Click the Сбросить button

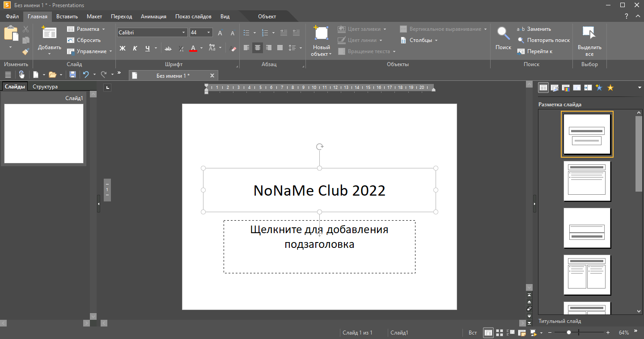click(84, 40)
